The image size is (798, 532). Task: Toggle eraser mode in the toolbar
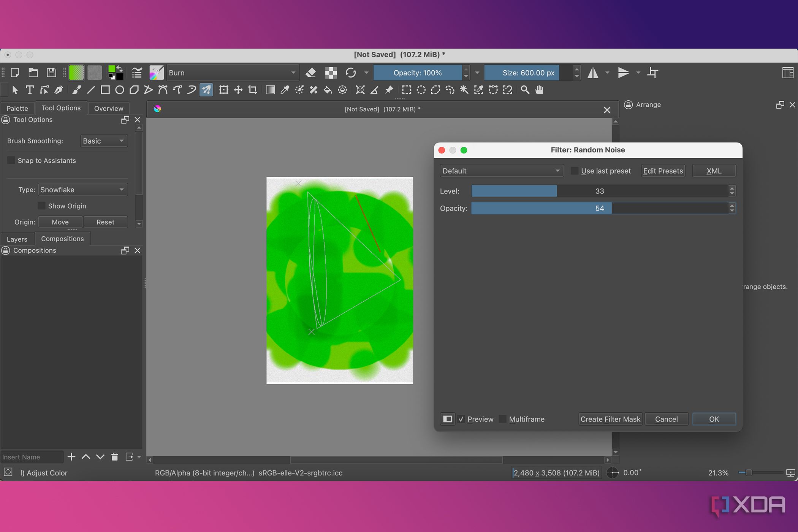311,73
